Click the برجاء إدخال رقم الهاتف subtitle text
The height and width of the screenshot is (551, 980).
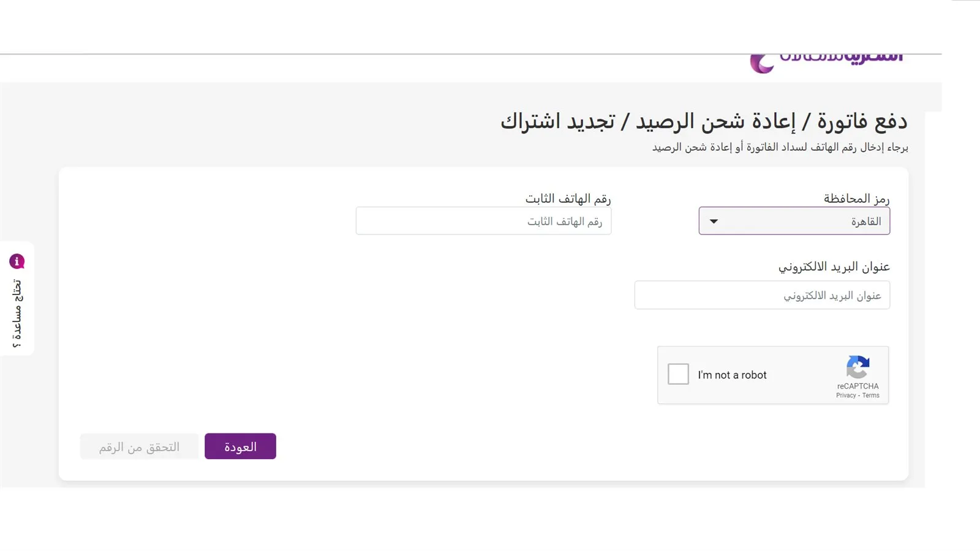pyautogui.click(x=780, y=147)
